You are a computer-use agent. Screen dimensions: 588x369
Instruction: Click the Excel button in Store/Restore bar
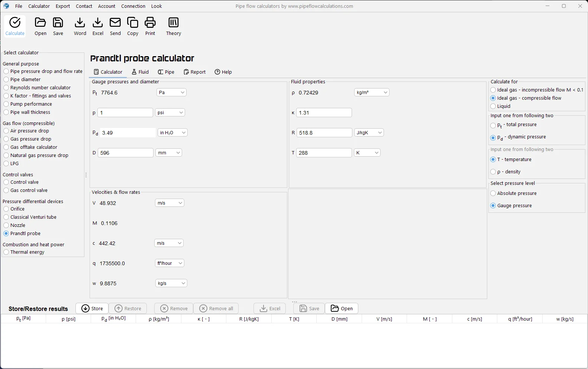click(270, 308)
